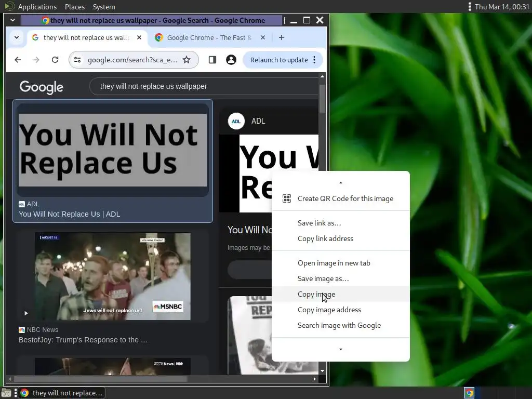
Task: Open BestofJoy: Trump's Response link
Action: click(83, 340)
